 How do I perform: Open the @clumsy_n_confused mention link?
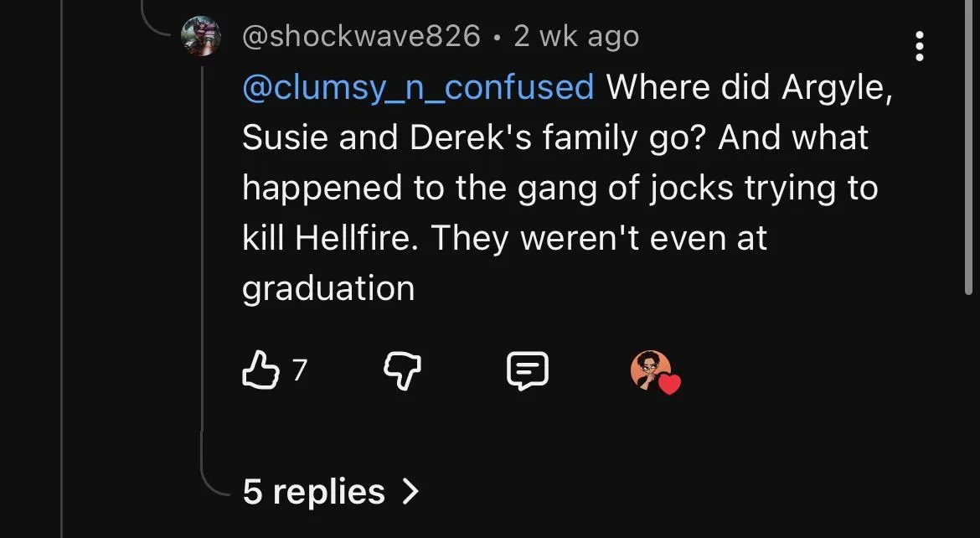[x=418, y=87]
